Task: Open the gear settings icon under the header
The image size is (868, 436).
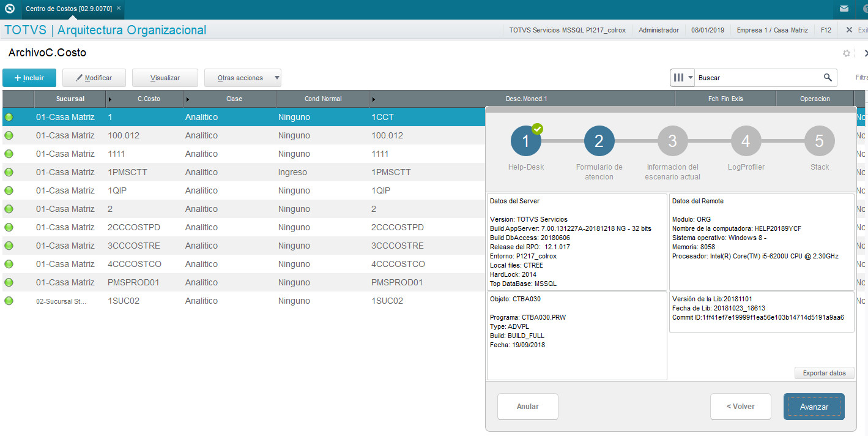Action: click(x=847, y=53)
